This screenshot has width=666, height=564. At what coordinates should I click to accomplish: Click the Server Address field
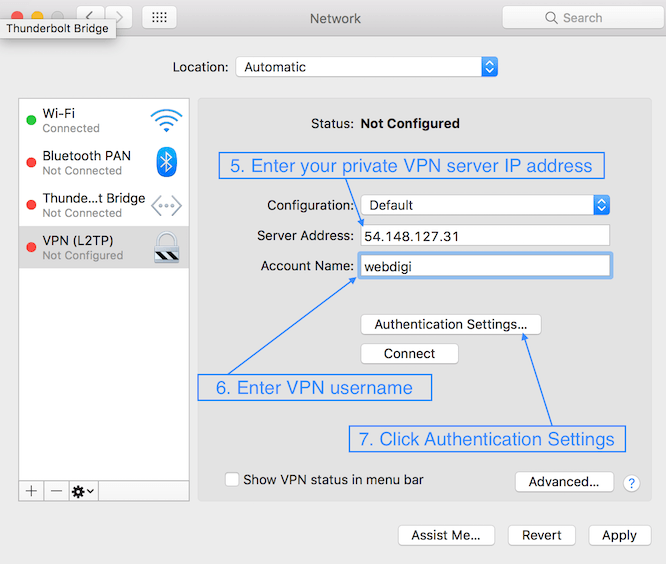click(x=484, y=236)
